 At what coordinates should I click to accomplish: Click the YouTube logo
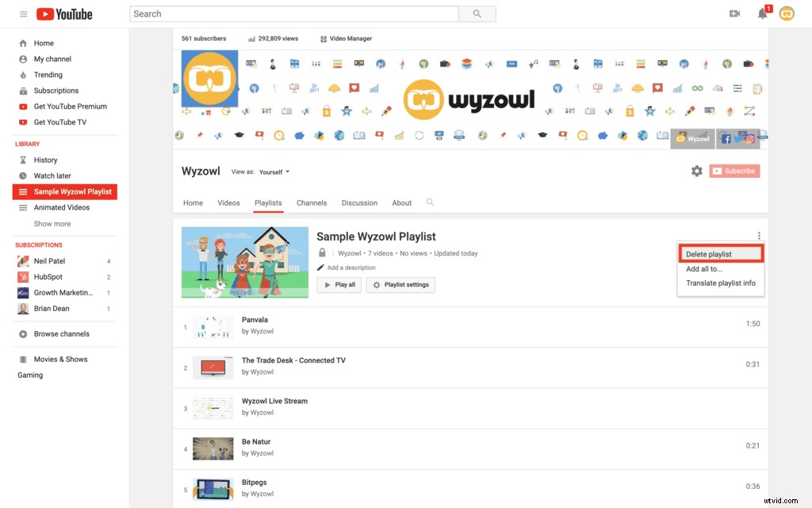tap(64, 14)
